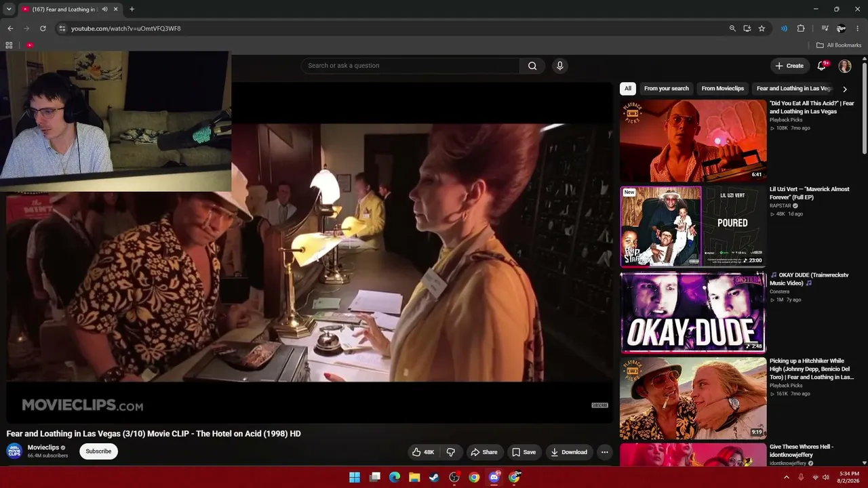This screenshot has height=488, width=868.
Task: Open the Chrome zoom control
Action: click(x=732, y=28)
